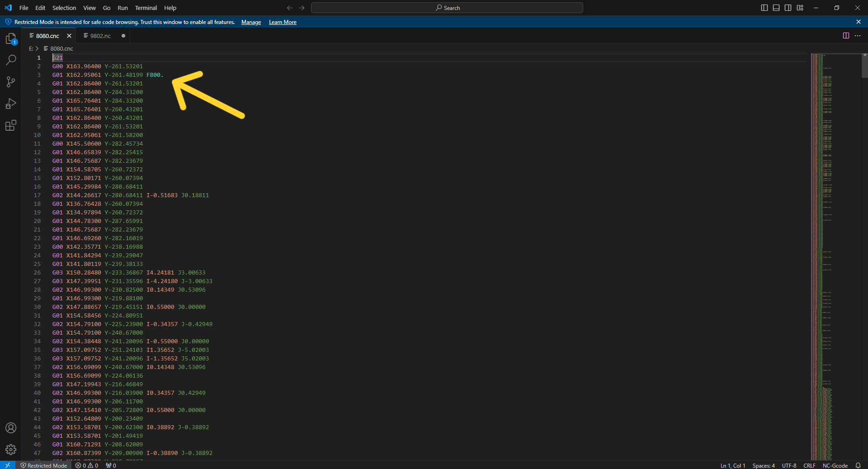The width and height of the screenshot is (868, 469).
Task: Expand the E: breadcrumb chevron
Action: (x=37, y=48)
